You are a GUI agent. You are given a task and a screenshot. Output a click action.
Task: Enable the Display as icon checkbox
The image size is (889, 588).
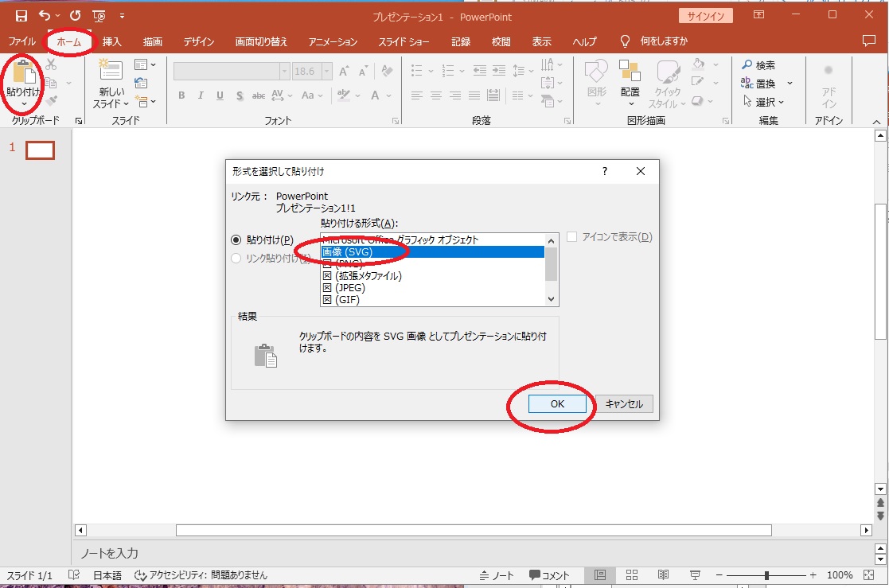[571, 237]
